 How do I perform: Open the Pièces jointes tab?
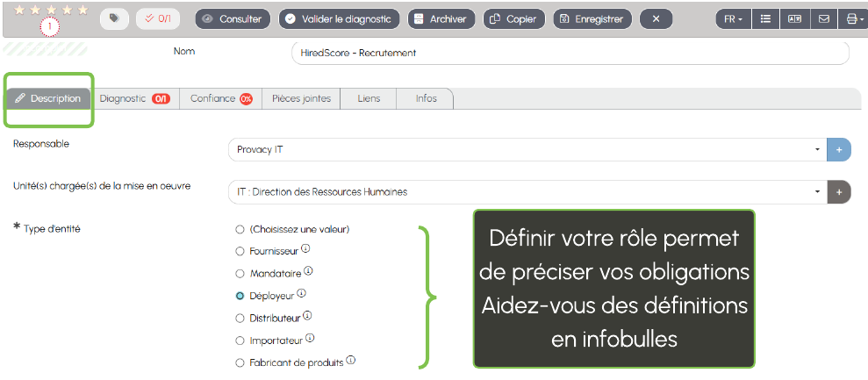[301, 98]
